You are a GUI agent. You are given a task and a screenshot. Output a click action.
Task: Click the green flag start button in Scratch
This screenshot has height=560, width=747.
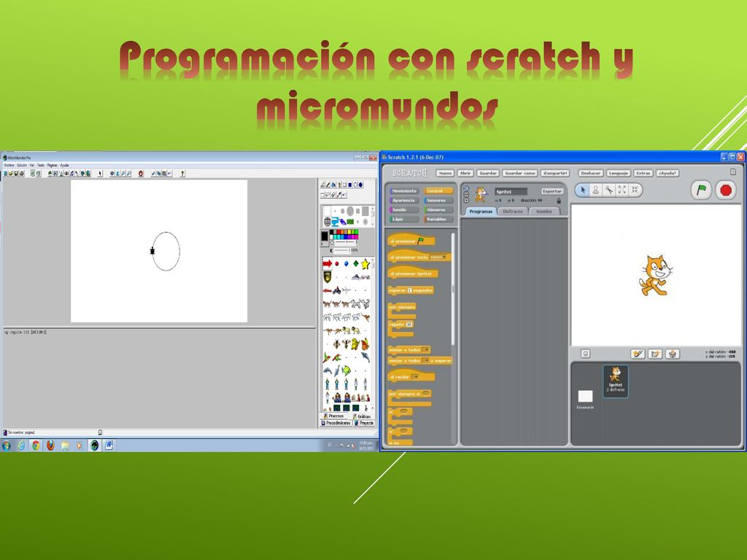(701, 190)
